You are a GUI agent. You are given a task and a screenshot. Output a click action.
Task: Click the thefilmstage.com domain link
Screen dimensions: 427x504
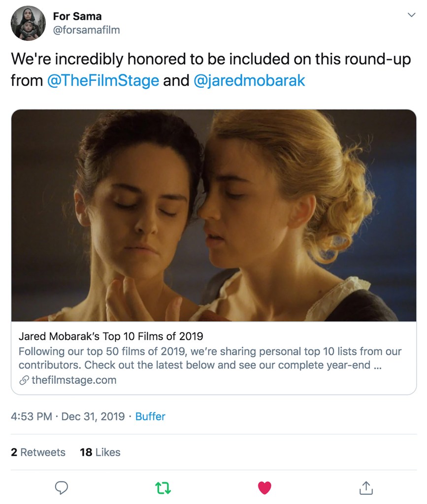(x=74, y=380)
